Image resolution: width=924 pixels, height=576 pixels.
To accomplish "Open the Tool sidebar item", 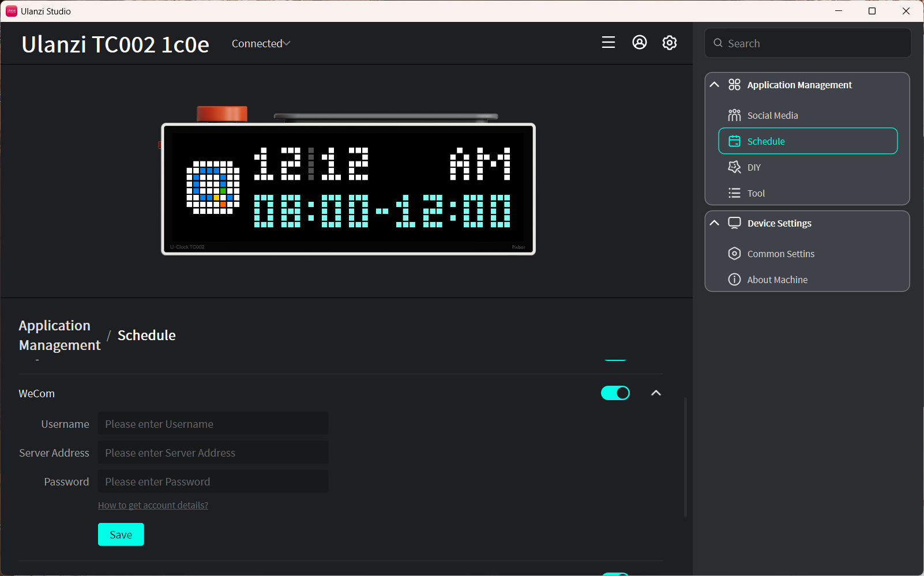I will point(807,193).
